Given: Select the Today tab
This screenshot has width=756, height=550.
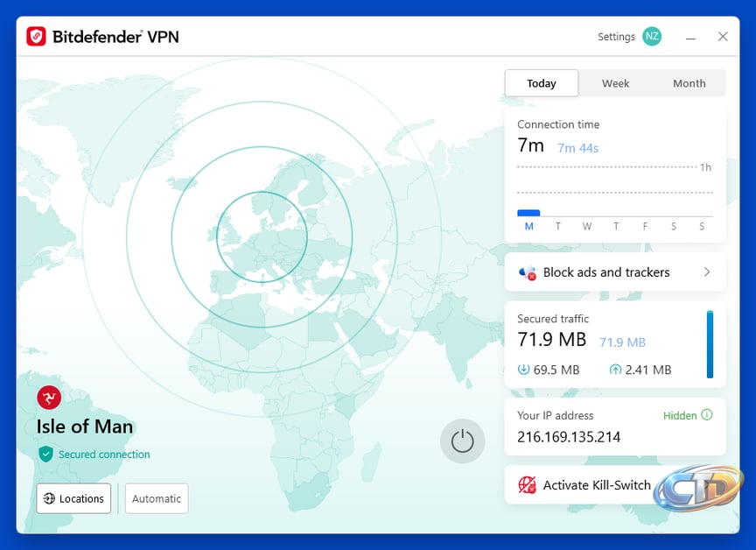Looking at the screenshot, I should (x=542, y=83).
